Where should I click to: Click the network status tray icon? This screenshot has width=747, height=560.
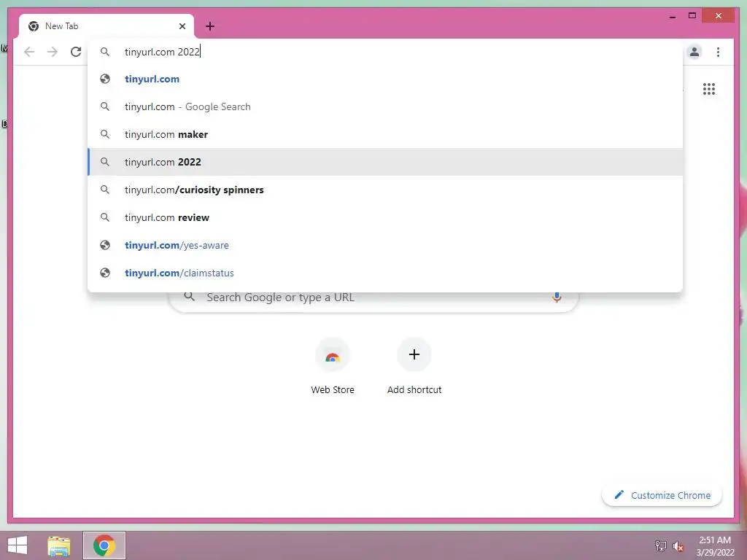coord(660,545)
